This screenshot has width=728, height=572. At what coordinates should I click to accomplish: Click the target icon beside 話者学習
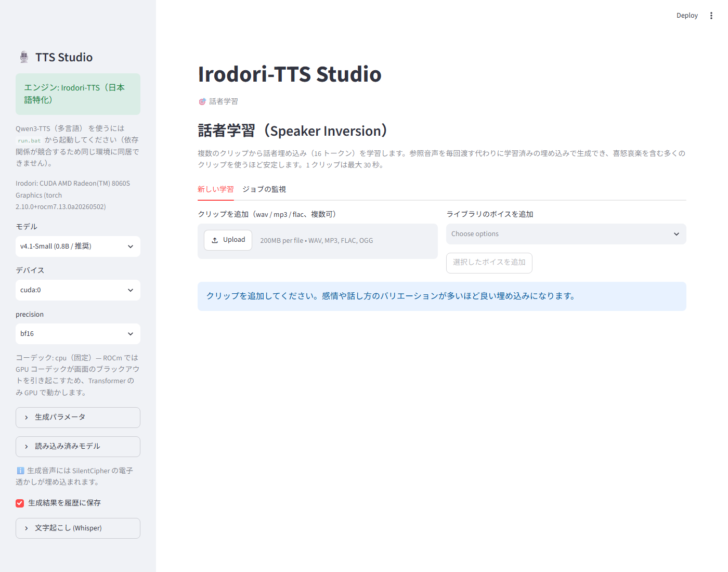tap(202, 101)
